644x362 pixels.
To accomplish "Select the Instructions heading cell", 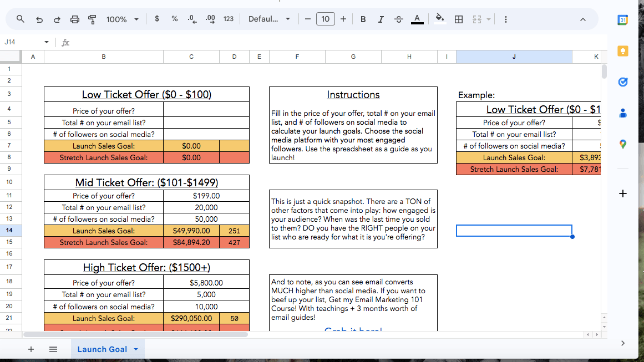I will point(353,95).
